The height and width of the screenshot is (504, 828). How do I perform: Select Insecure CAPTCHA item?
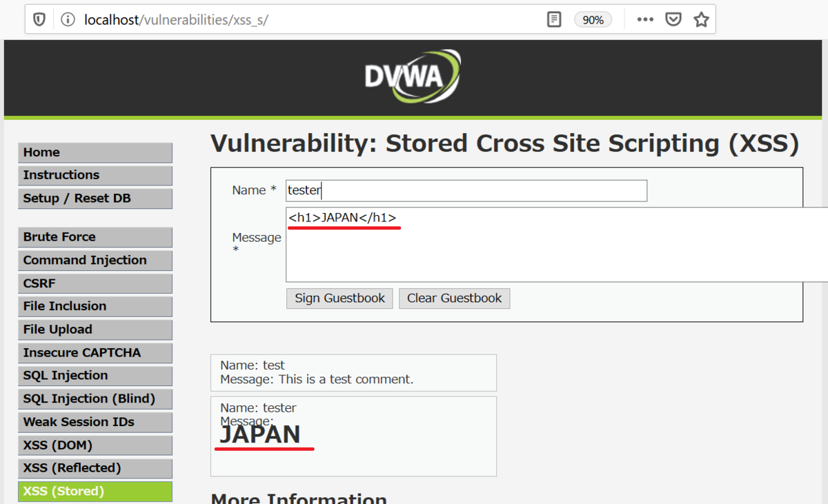tap(95, 352)
